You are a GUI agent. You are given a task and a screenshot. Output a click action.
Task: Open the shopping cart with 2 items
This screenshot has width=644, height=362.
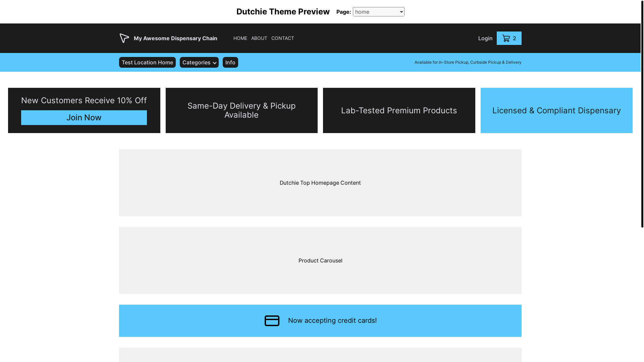(x=509, y=38)
